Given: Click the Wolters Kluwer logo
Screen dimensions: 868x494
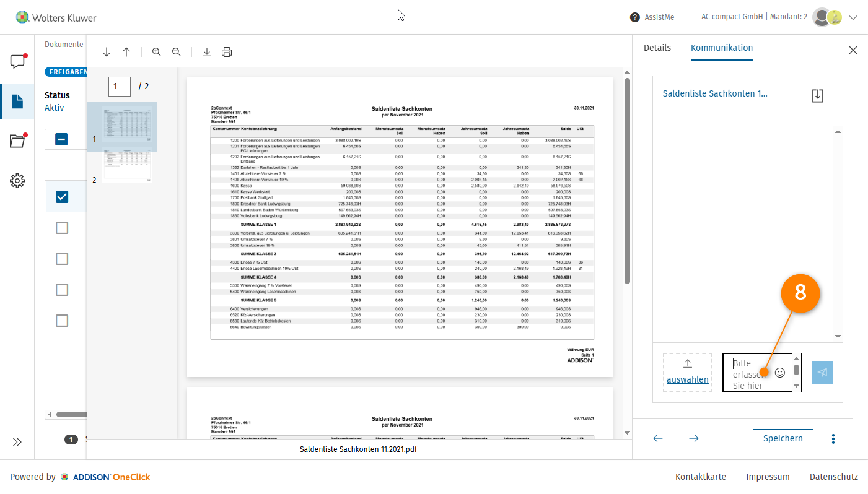Looking at the screenshot, I should 56,17.
